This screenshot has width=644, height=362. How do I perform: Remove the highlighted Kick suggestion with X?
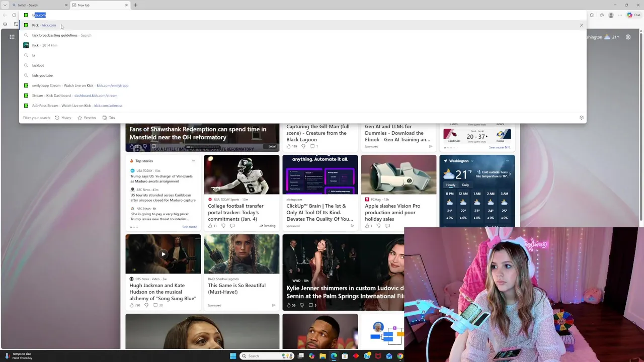point(581,25)
